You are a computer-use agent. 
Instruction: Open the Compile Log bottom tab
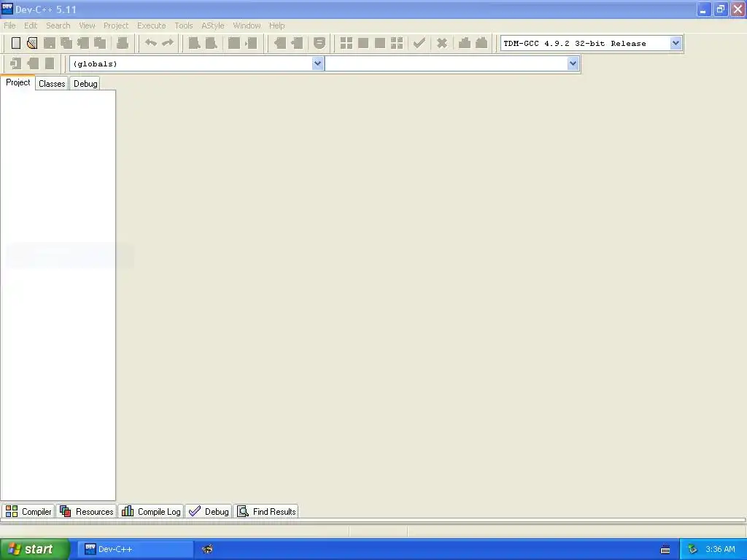151,511
